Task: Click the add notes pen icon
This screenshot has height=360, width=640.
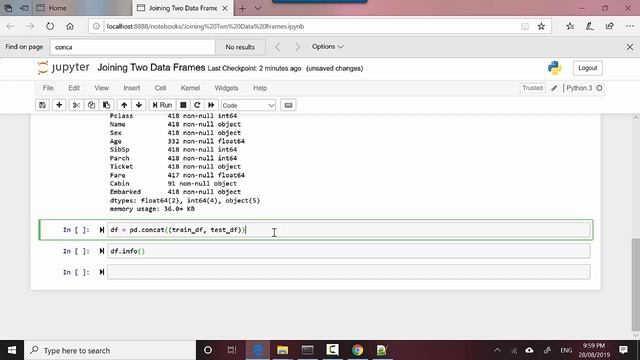Action: tap(589, 27)
